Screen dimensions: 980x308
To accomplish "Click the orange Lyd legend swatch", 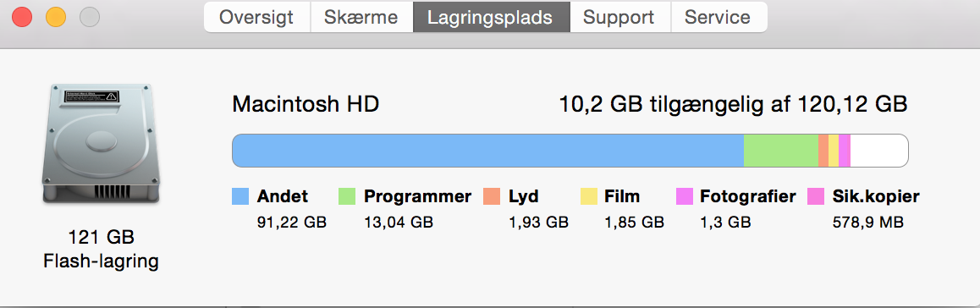I will (492, 197).
